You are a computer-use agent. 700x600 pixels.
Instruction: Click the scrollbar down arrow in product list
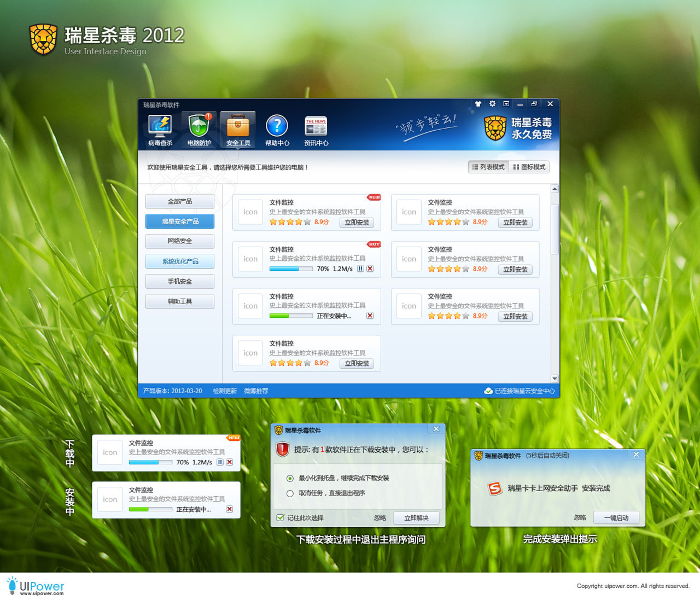click(x=555, y=378)
